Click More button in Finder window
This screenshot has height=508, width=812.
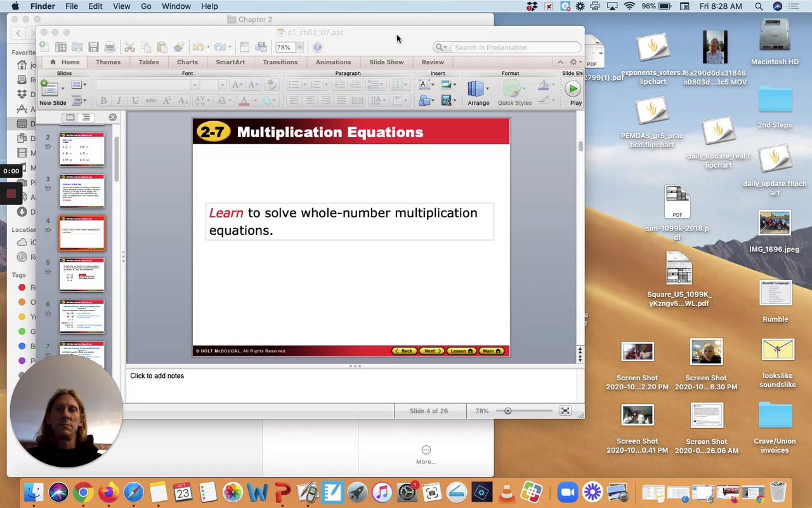click(x=426, y=455)
